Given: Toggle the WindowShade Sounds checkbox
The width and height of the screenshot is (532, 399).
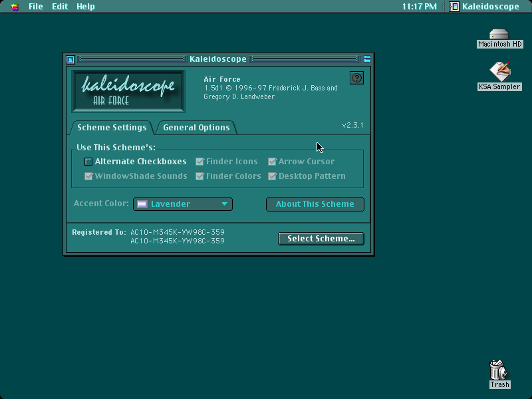Looking at the screenshot, I should coord(136,176).
